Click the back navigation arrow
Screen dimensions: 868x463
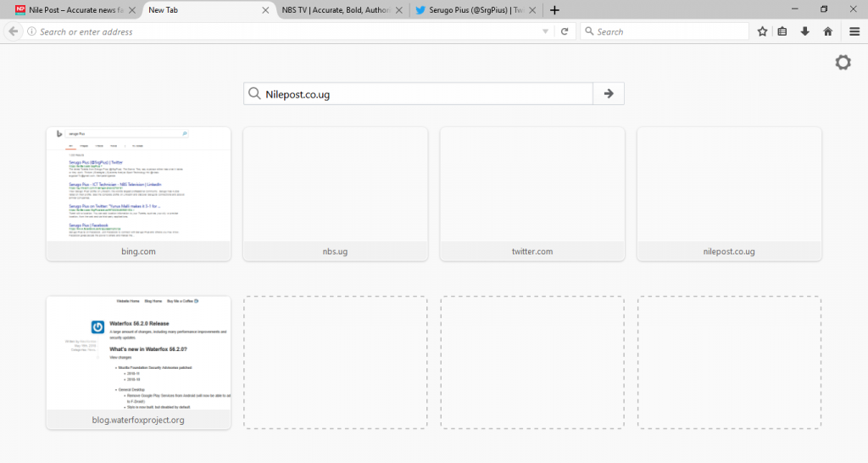(13, 31)
